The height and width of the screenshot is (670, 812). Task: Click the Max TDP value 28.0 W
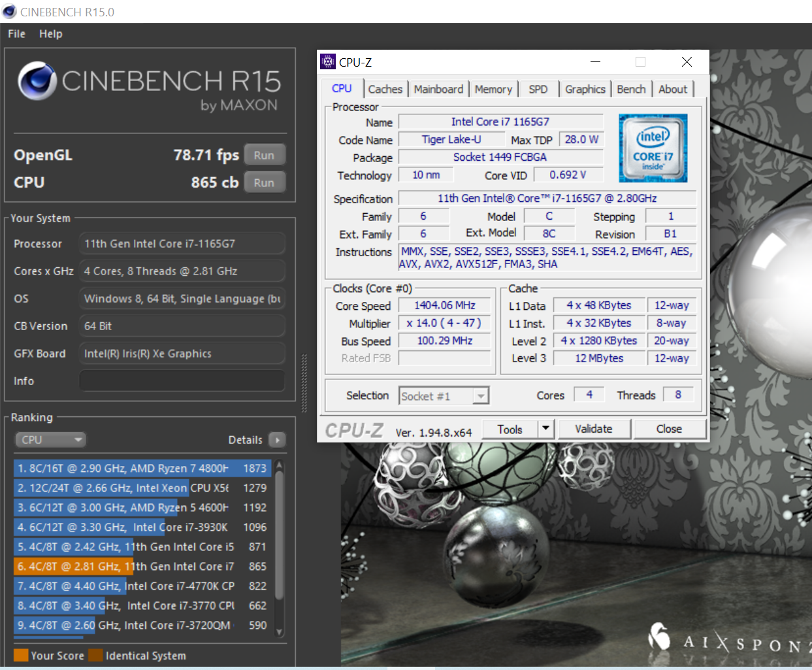[x=581, y=139]
